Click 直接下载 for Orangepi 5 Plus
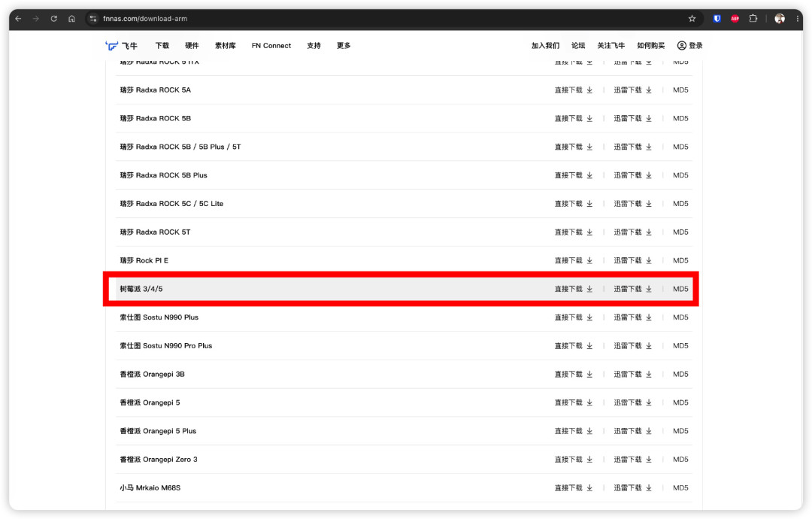The image size is (812, 519). click(573, 432)
